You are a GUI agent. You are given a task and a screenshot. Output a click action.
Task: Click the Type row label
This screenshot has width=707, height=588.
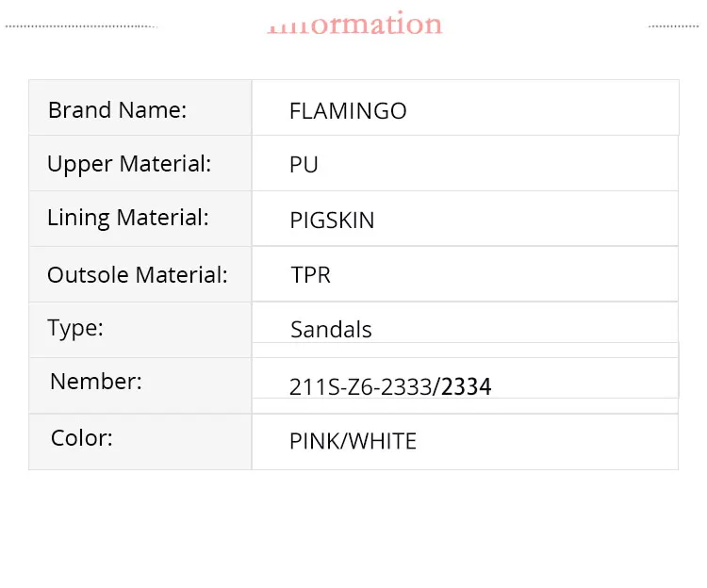75,329
